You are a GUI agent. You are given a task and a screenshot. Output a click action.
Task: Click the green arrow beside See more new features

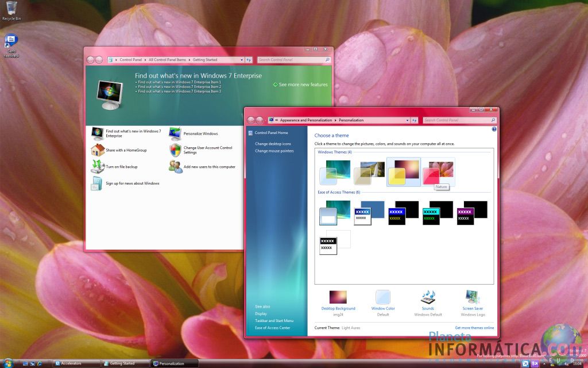point(275,85)
